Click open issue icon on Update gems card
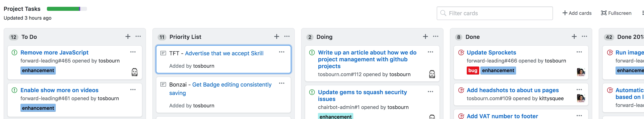Viewport: 644px width, 119px height. 312,92
